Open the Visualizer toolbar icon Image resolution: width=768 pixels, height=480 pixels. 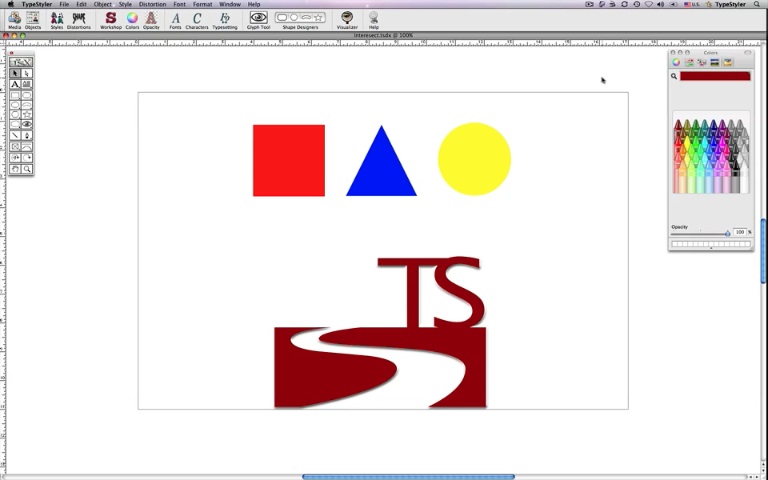point(347,20)
